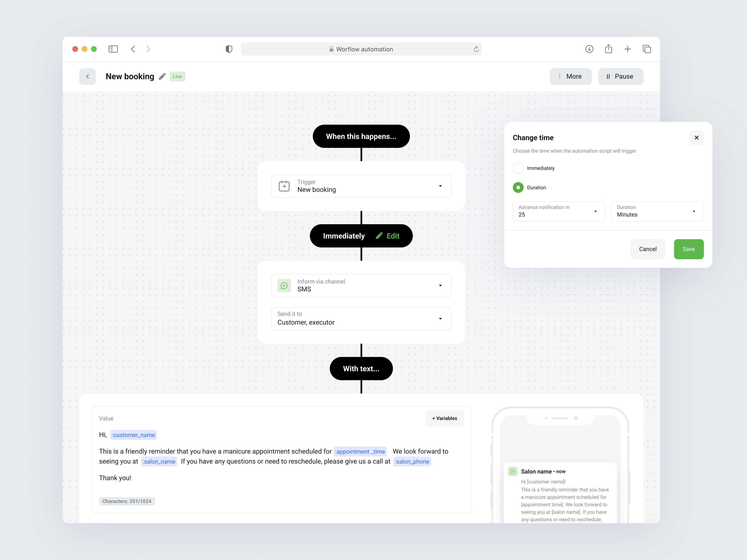The height and width of the screenshot is (560, 747).
Task: Open a new browser tab with the plus icon
Action: 627,49
